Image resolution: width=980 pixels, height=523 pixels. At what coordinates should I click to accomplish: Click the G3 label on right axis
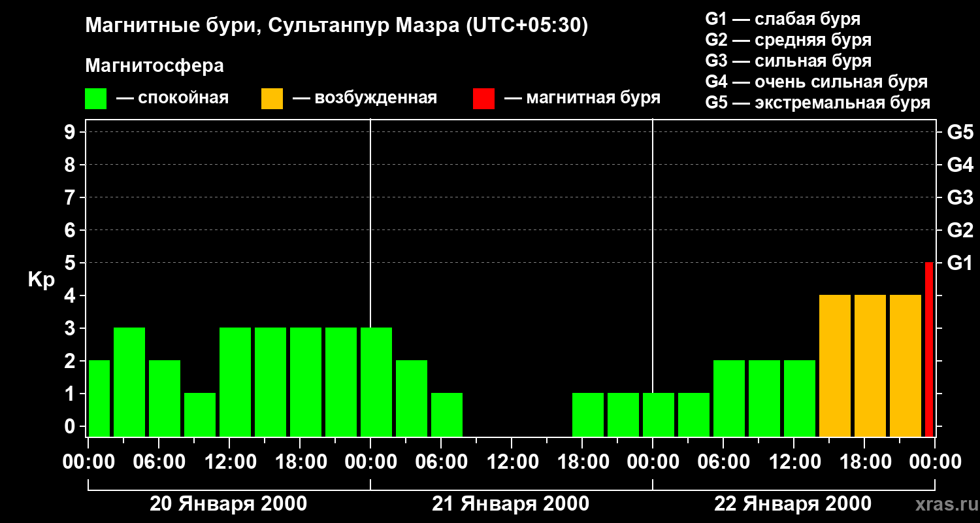click(x=960, y=197)
